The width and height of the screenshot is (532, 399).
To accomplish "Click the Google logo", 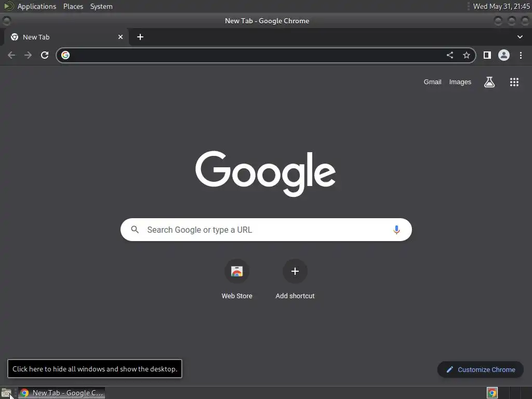I will [265, 174].
